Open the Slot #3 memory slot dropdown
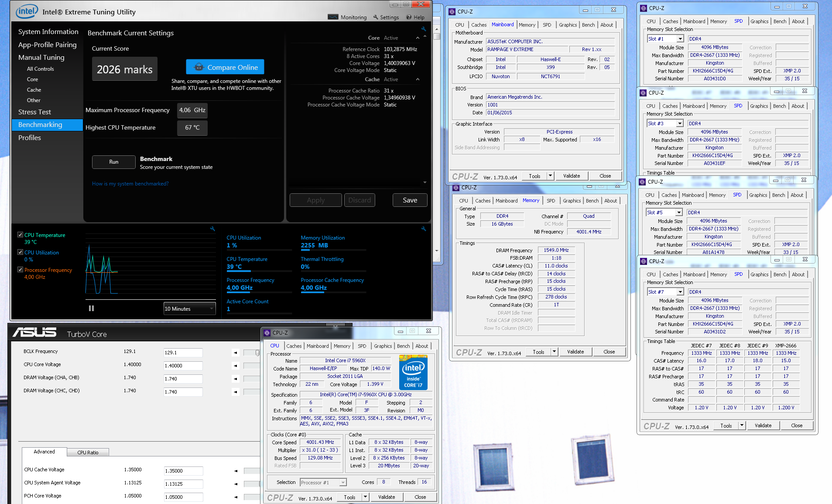The width and height of the screenshot is (832, 504). (x=679, y=123)
